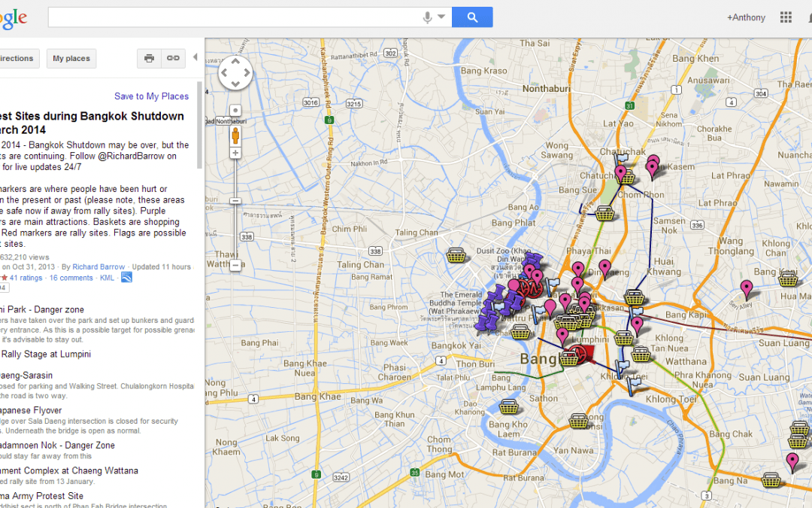
Task: Open the My places button
Action: [71, 59]
